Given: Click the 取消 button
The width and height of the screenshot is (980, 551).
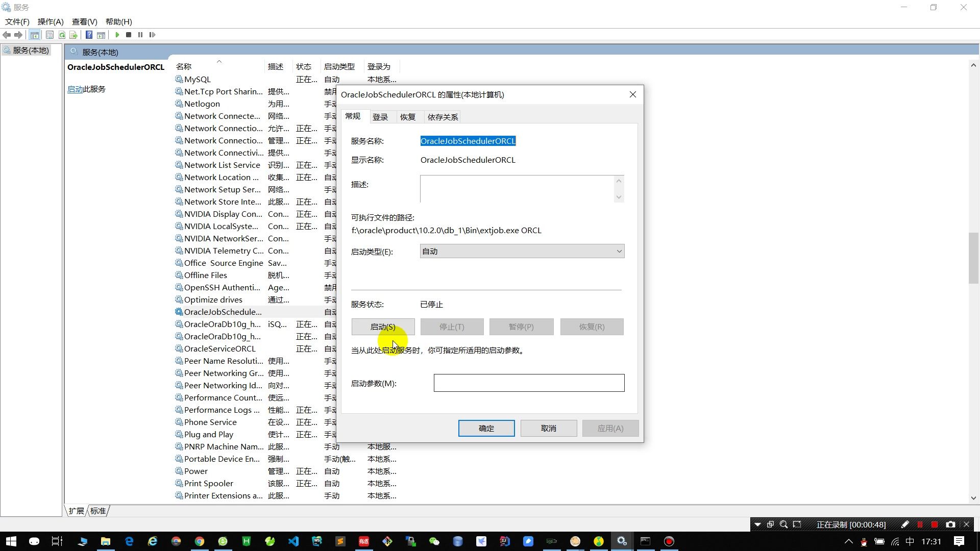Looking at the screenshot, I should (549, 428).
